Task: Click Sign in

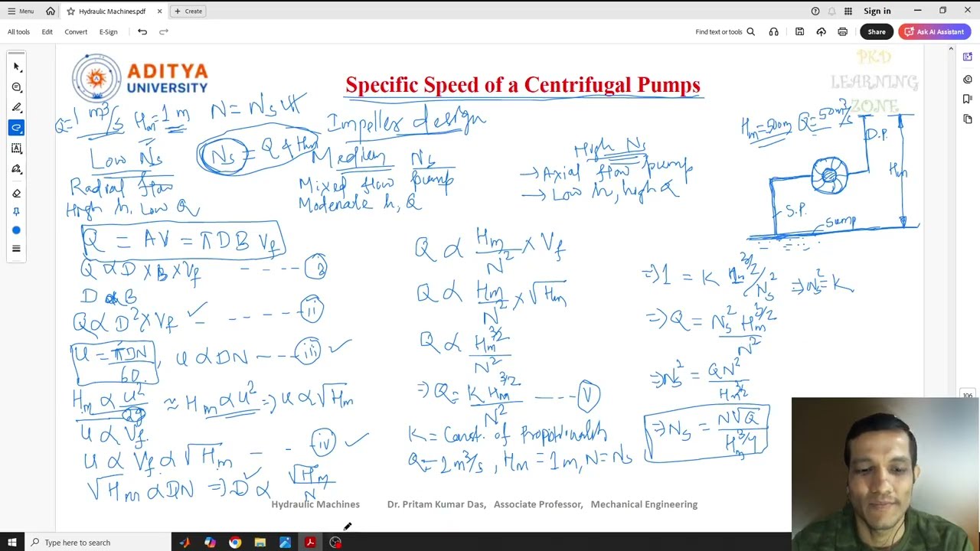Action: [x=877, y=11]
